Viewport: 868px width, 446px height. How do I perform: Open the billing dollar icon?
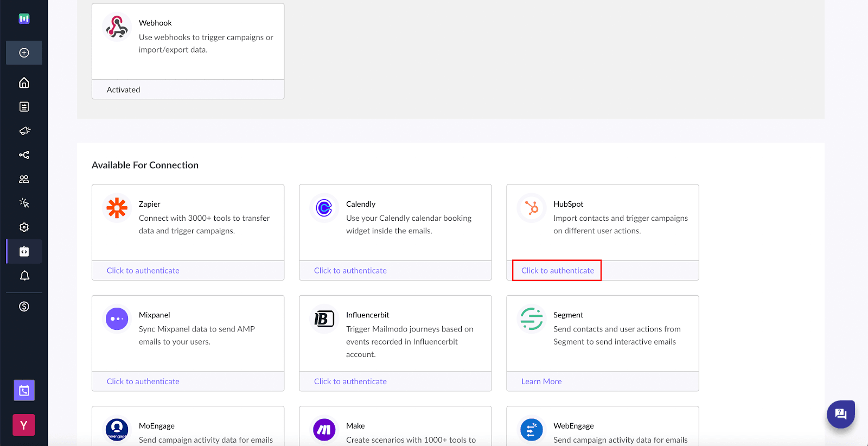[x=24, y=307]
